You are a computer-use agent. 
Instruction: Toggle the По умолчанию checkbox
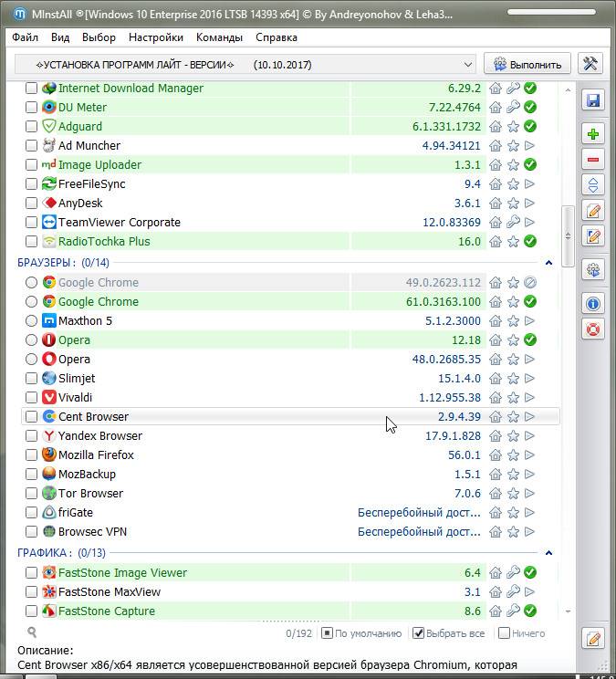[328, 633]
